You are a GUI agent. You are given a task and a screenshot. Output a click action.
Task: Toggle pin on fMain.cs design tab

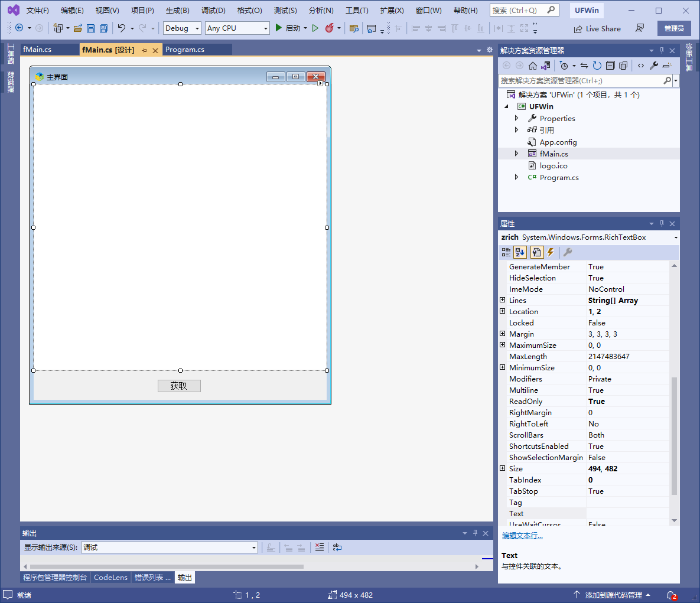coord(144,50)
